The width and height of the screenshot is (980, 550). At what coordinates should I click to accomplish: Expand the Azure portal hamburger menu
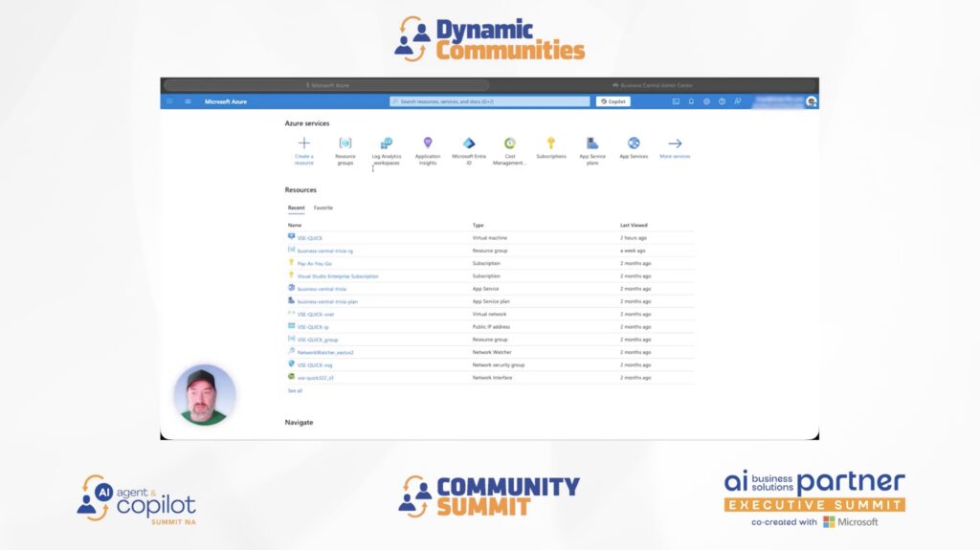point(188,101)
